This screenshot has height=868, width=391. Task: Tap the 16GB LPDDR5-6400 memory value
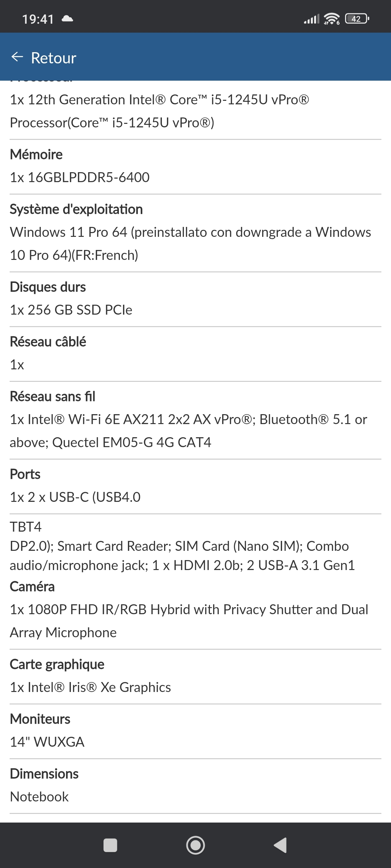[x=79, y=177]
